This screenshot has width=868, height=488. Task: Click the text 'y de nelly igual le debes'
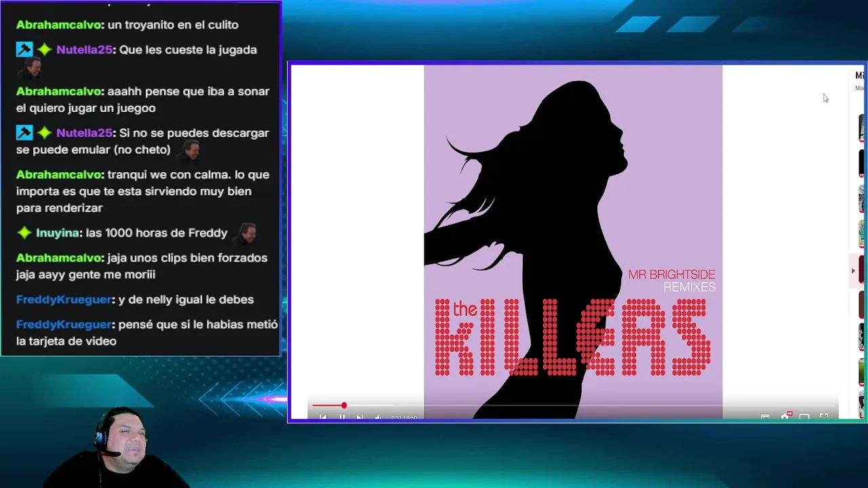186,300
